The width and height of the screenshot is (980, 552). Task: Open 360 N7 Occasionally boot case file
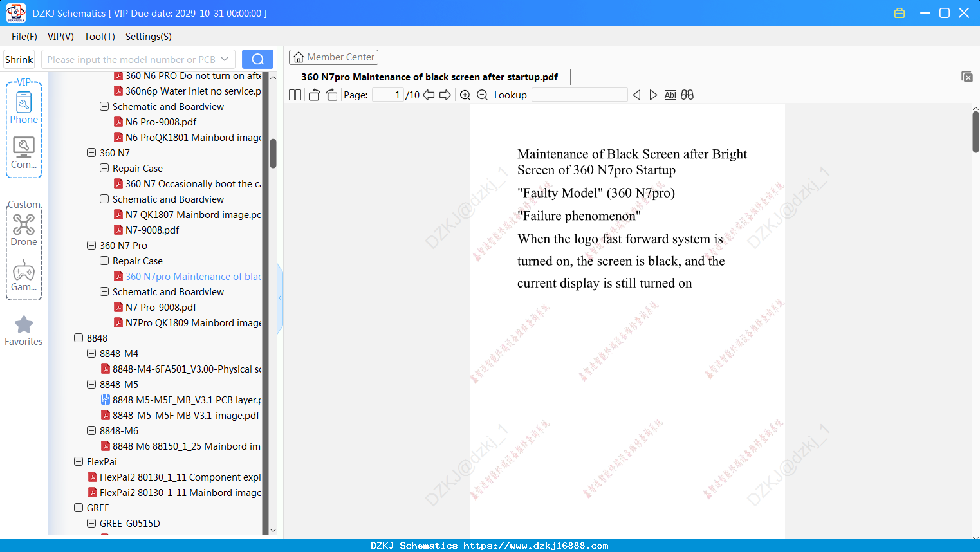tap(188, 183)
